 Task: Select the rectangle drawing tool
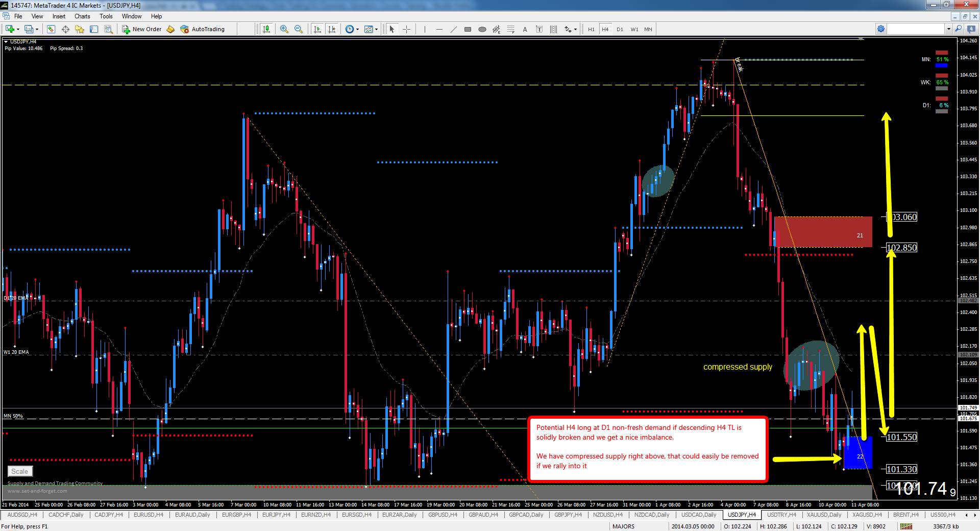click(468, 29)
